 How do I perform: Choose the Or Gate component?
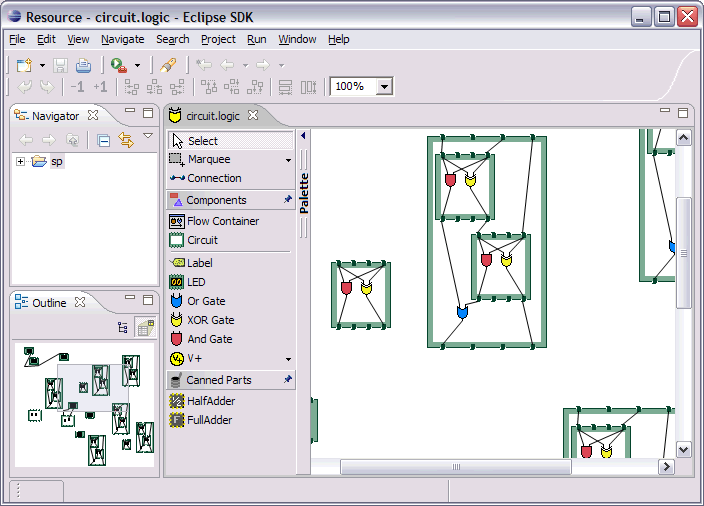tap(206, 301)
